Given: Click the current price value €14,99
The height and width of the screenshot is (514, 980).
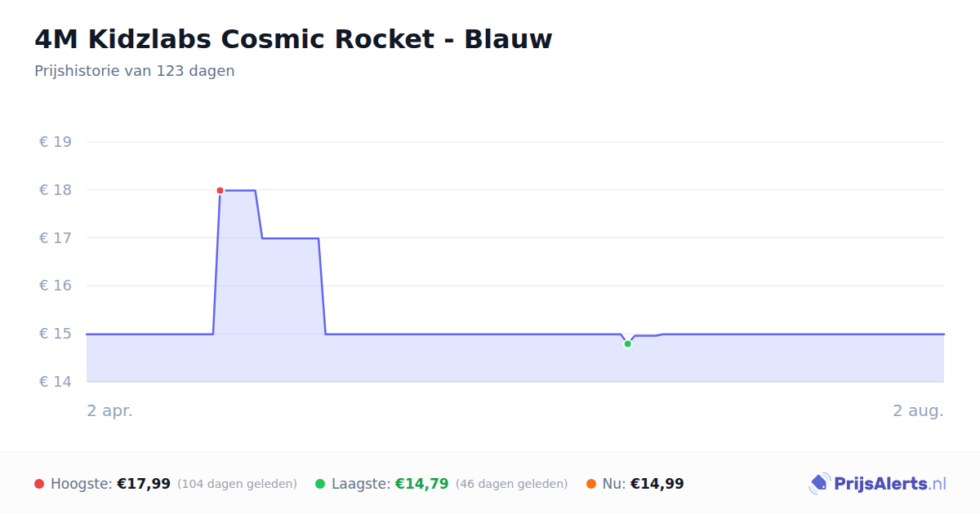Looking at the screenshot, I should (657, 484).
